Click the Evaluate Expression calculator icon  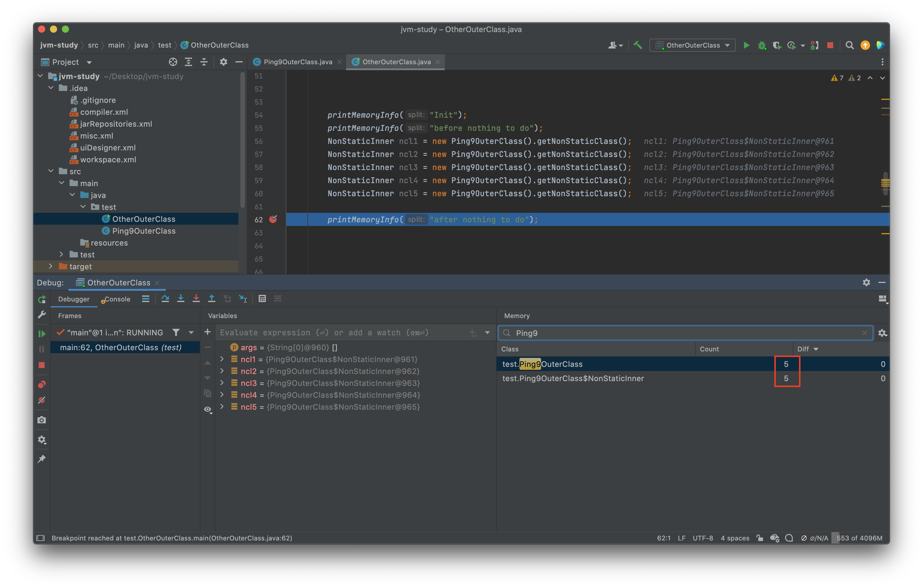pyautogui.click(x=262, y=298)
